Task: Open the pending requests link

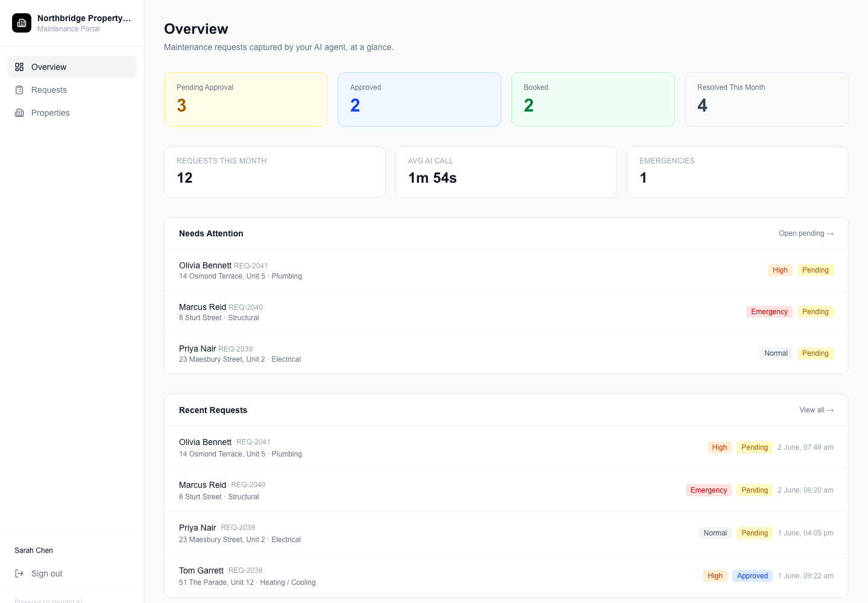Action: point(806,233)
